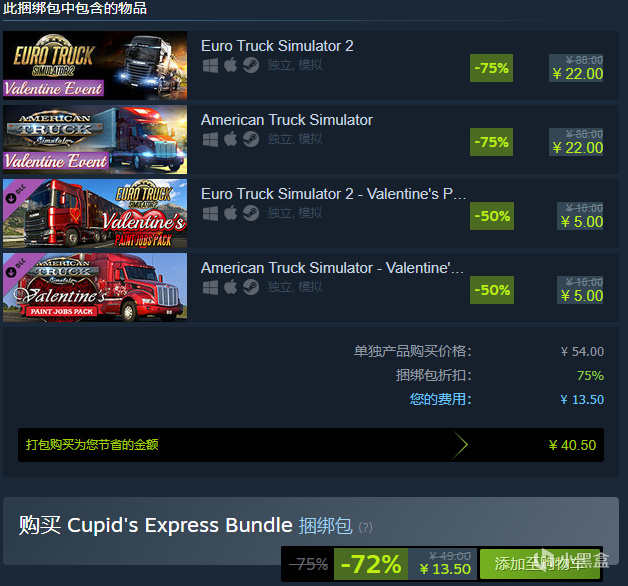The image size is (628, 586).
Task: Open Euro Truck Simulator 2 title link
Action: pos(277,46)
